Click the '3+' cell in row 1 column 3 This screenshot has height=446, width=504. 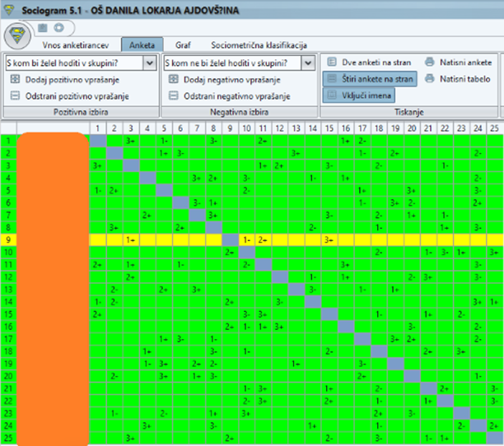tap(131, 141)
